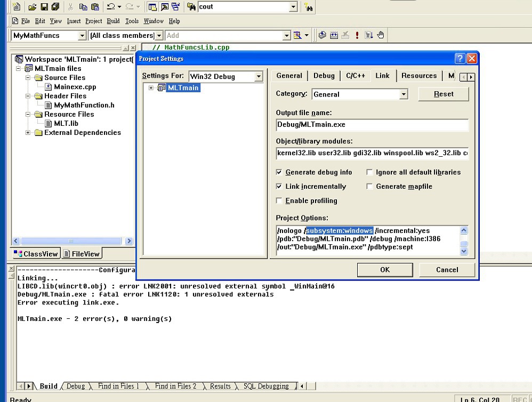Open the Build menu
Image resolution: width=532 pixels, height=402 pixels.
click(113, 21)
